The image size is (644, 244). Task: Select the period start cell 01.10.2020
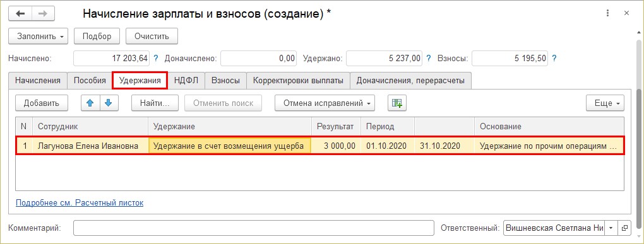tap(388, 146)
